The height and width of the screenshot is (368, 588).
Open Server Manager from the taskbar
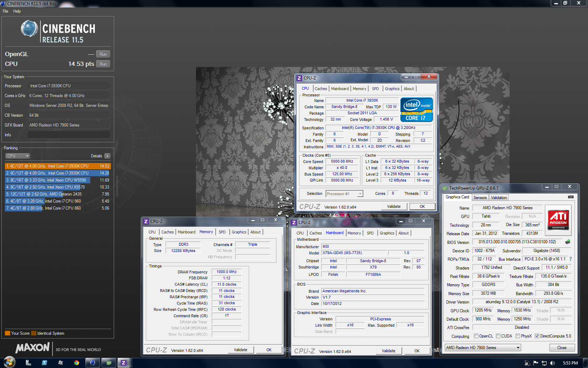pyautogui.click(x=28, y=363)
